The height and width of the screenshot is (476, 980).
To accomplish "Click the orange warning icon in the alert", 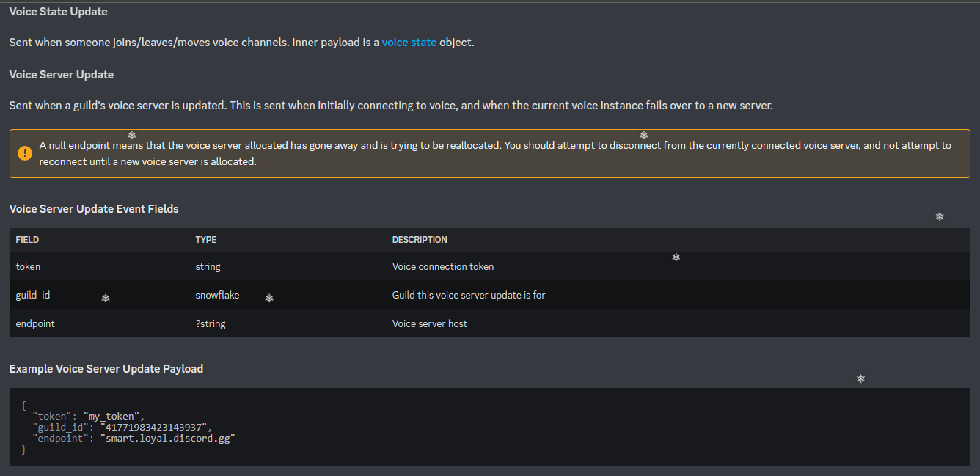I will pyautogui.click(x=25, y=153).
